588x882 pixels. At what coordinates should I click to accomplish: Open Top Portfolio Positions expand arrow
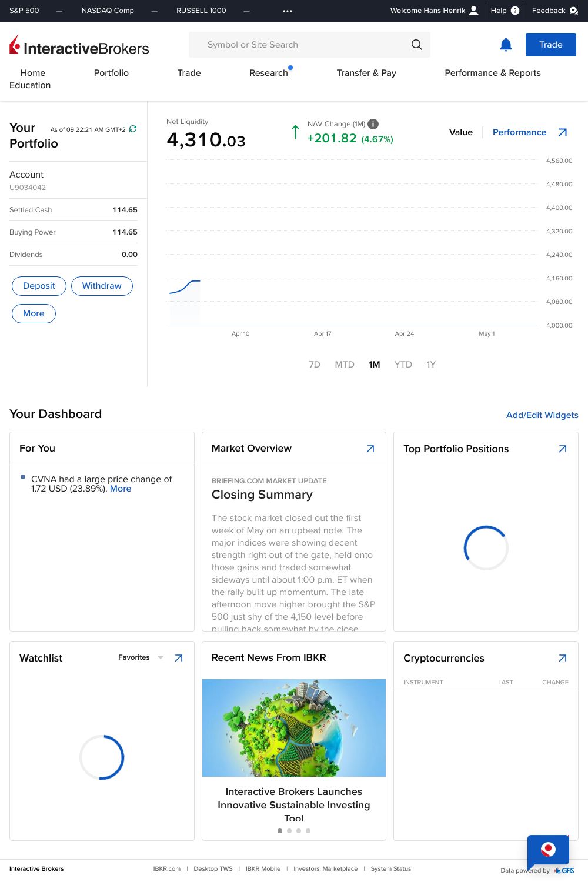coord(562,449)
